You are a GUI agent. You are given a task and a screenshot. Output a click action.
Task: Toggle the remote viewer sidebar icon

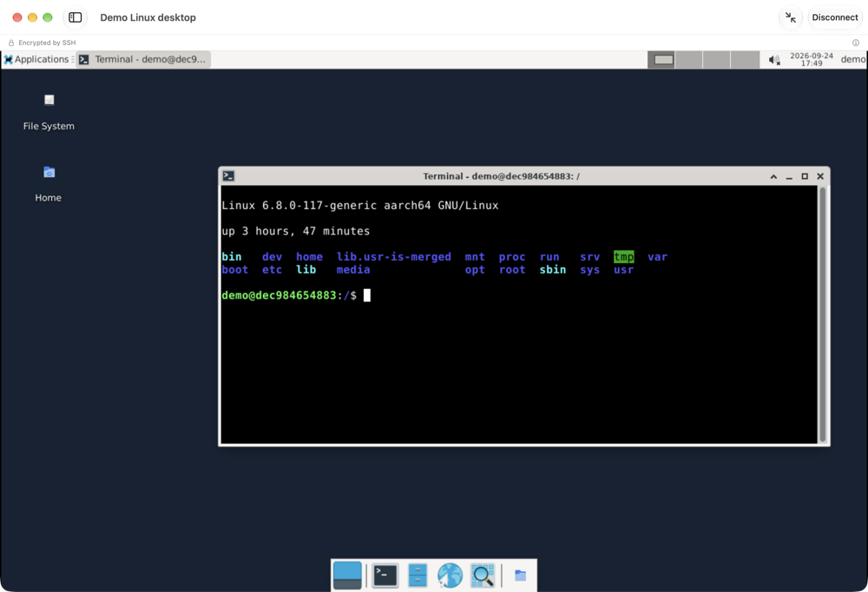pos(76,17)
